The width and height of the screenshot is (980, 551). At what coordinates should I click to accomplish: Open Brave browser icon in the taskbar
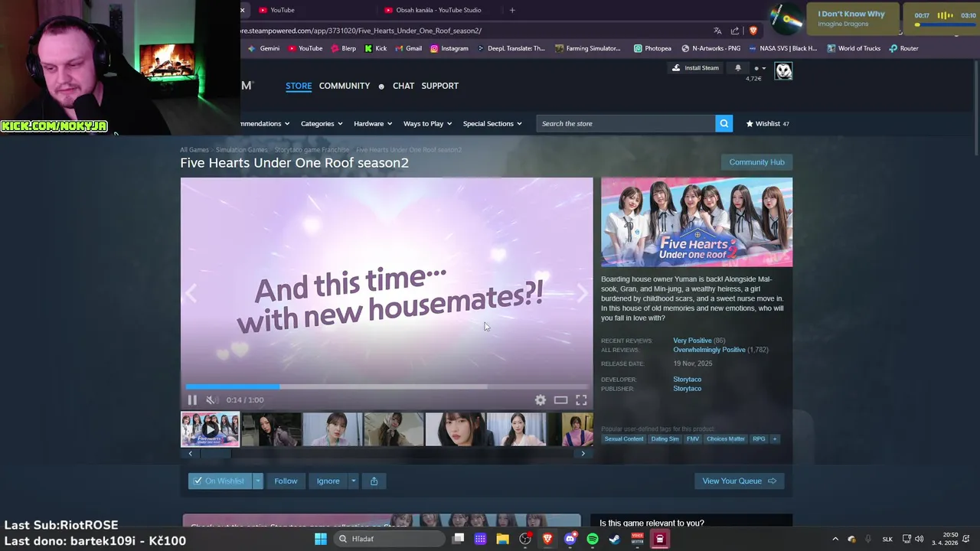[x=547, y=539]
